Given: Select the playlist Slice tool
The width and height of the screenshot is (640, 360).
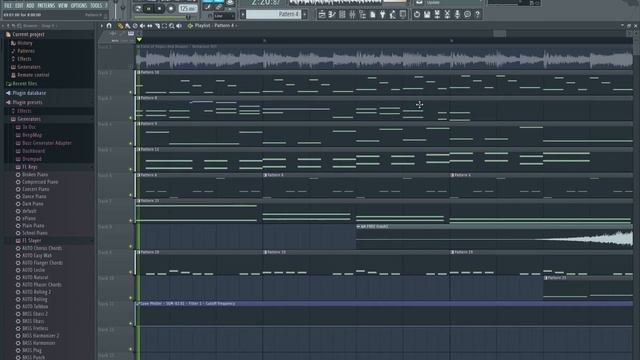Looking at the screenshot, I should 157,26.
